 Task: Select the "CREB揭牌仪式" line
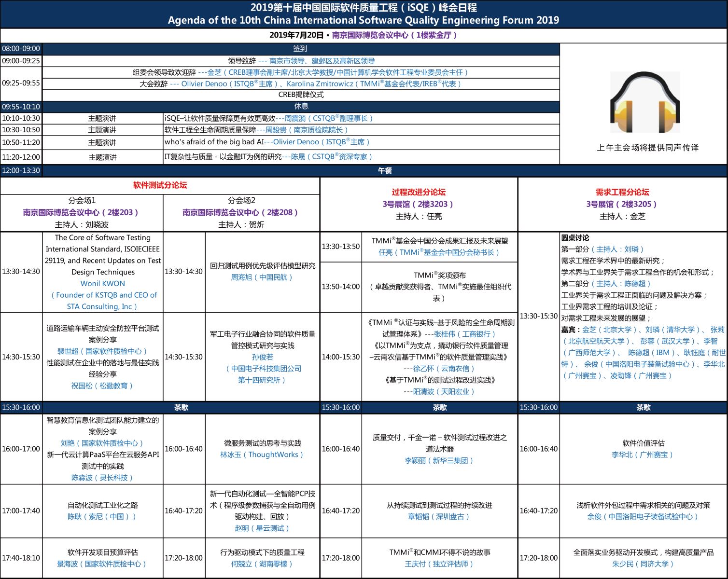point(301,95)
